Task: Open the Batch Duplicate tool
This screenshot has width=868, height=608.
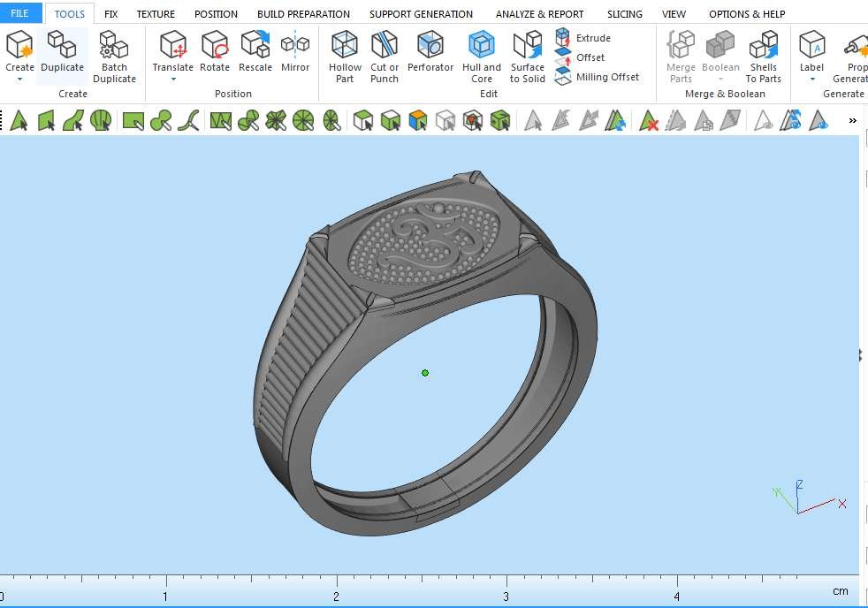Action: pos(114,57)
